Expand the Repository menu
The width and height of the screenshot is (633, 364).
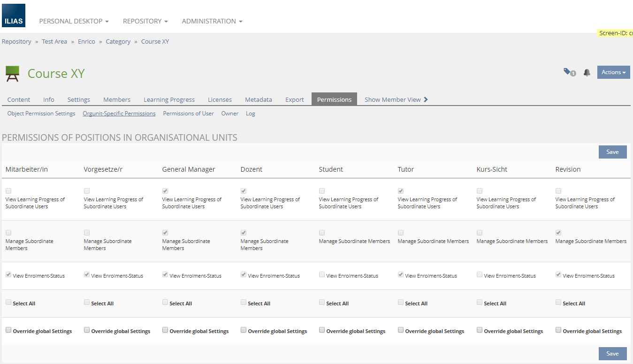click(x=145, y=21)
